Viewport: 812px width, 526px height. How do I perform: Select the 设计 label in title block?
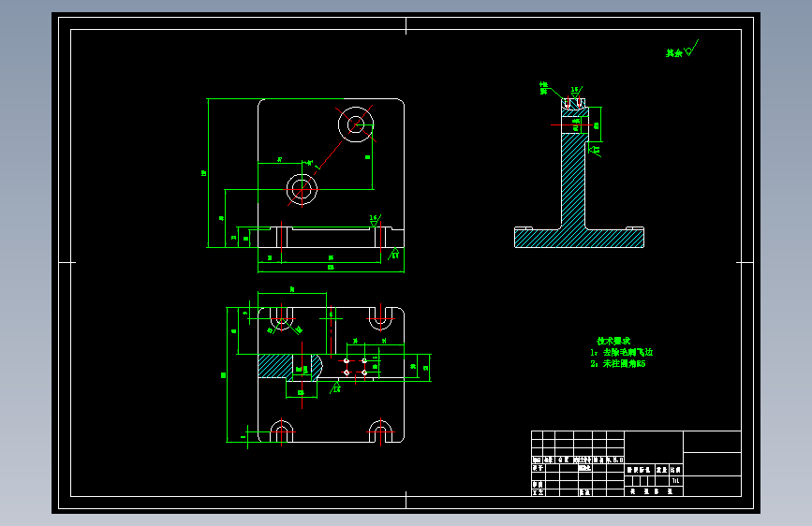tap(538, 467)
